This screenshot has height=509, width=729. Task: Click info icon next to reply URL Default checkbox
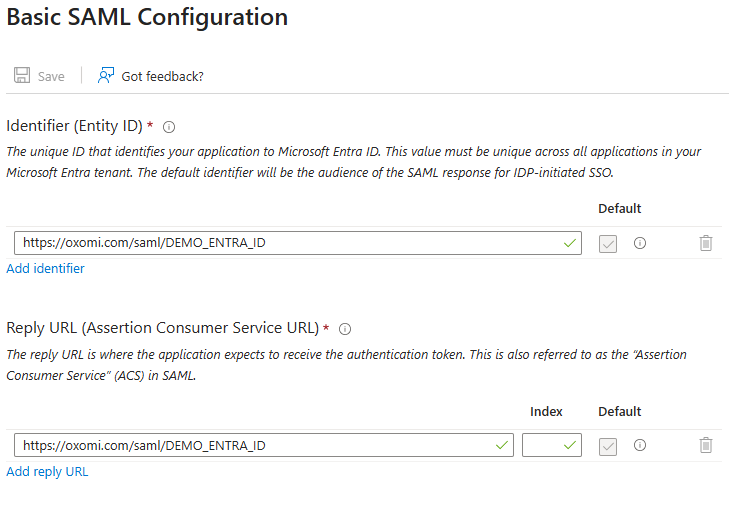[x=640, y=445]
